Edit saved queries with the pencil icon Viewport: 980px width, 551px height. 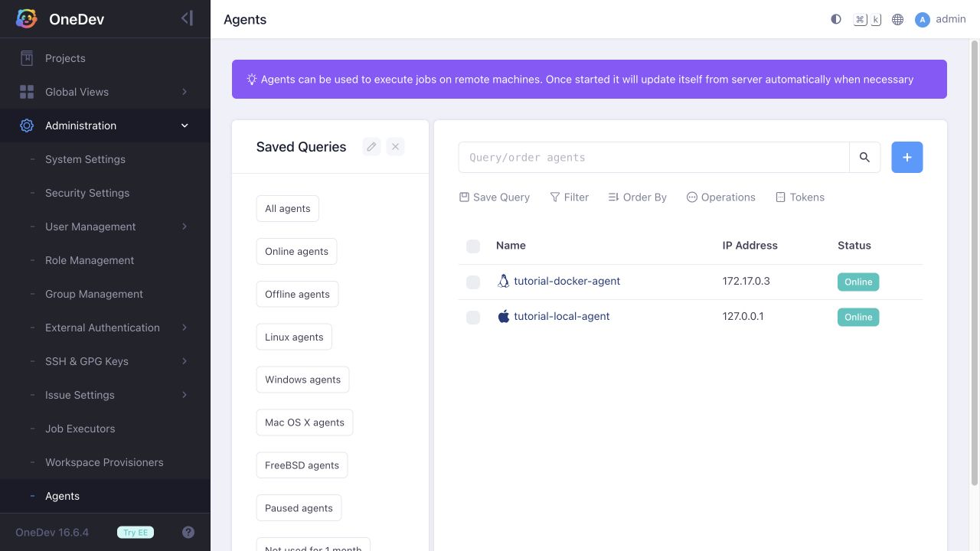coord(371,146)
